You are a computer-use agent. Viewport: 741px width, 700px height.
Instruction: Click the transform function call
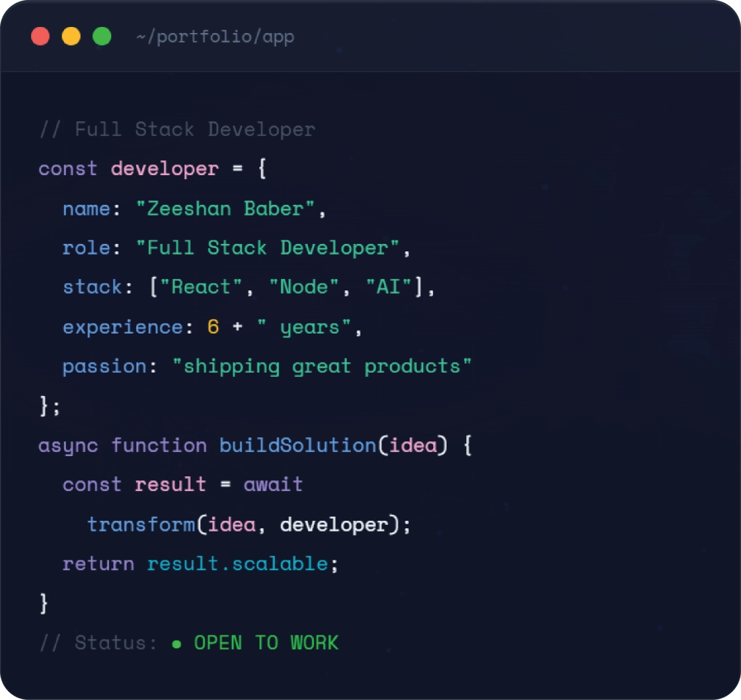coord(141,524)
